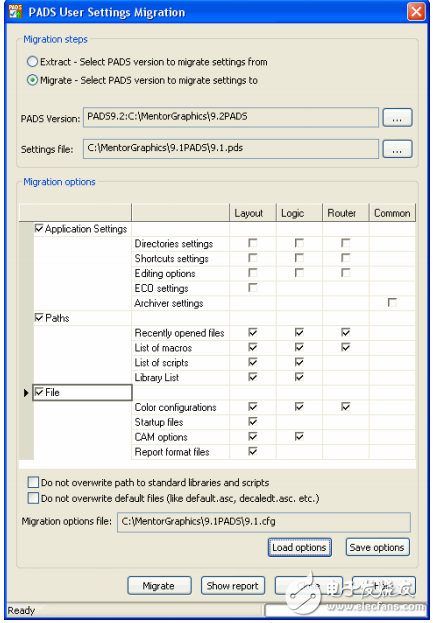Uncheck Color configurations for Logic
The image size is (433, 623).
coord(299,406)
